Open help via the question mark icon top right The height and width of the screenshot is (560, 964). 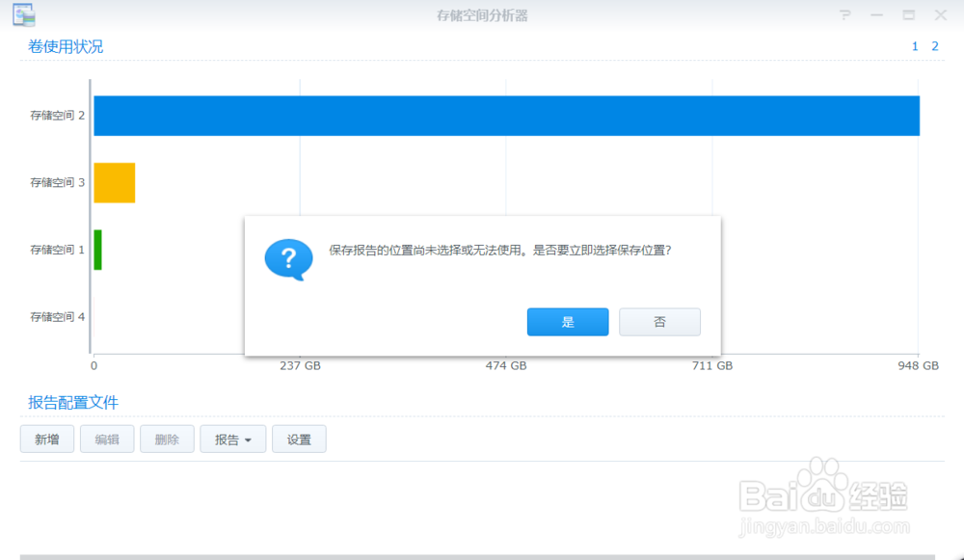click(x=845, y=14)
